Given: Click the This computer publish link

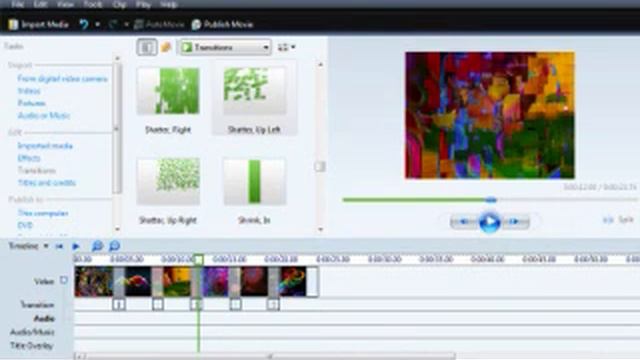Looking at the screenshot, I should [x=43, y=213].
